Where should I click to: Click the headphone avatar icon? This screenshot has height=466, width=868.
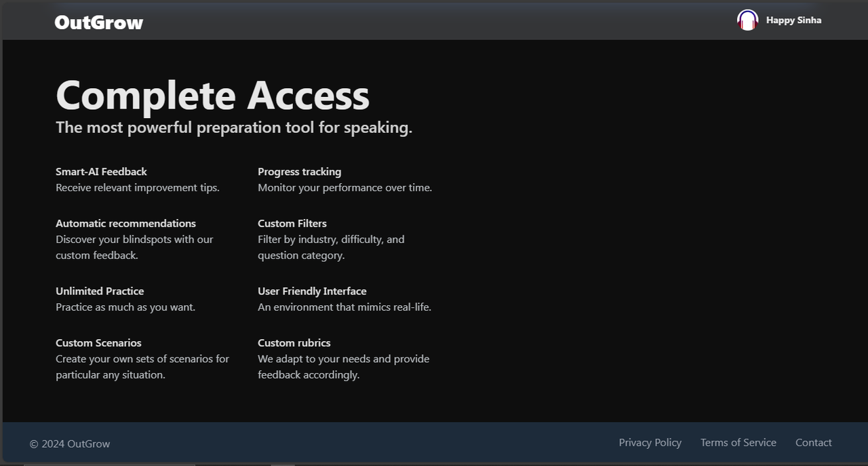coord(747,20)
